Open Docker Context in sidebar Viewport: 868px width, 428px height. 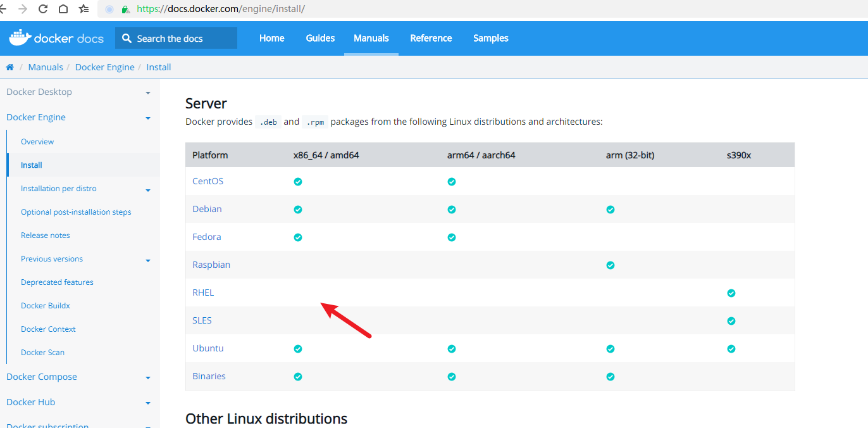tap(48, 329)
